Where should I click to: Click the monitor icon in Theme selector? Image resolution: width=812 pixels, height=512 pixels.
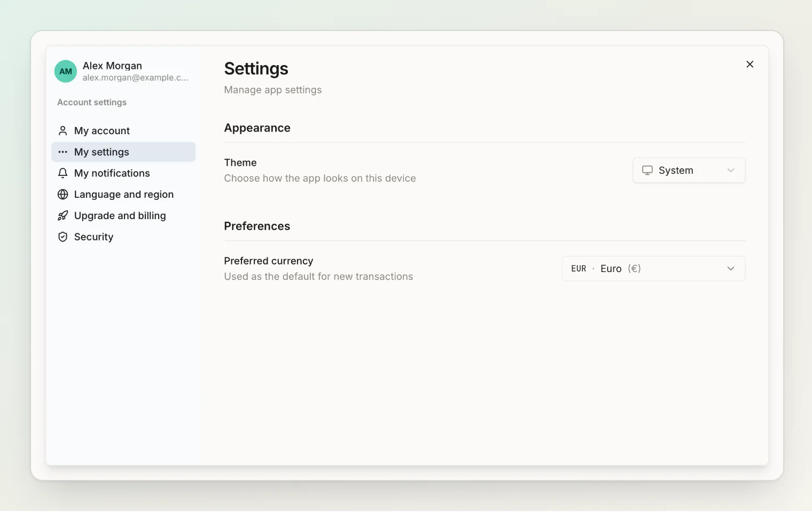point(647,170)
